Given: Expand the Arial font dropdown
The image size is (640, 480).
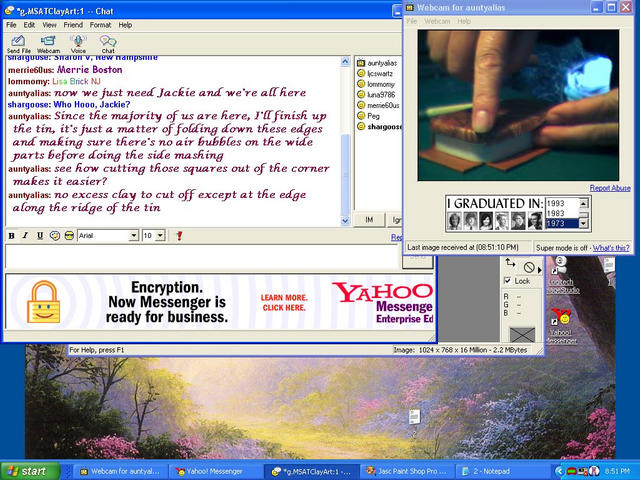Looking at the screenshot, I should tap(133, 236).
